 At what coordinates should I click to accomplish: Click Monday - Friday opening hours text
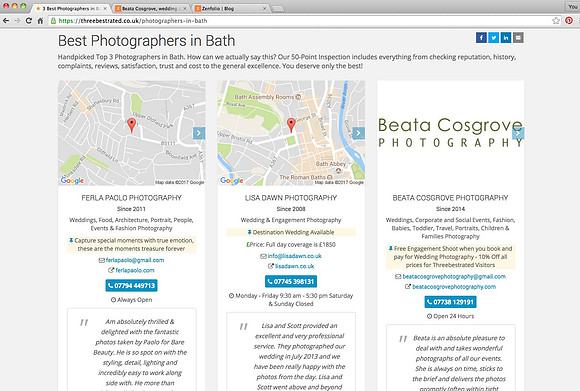(291, 300)
